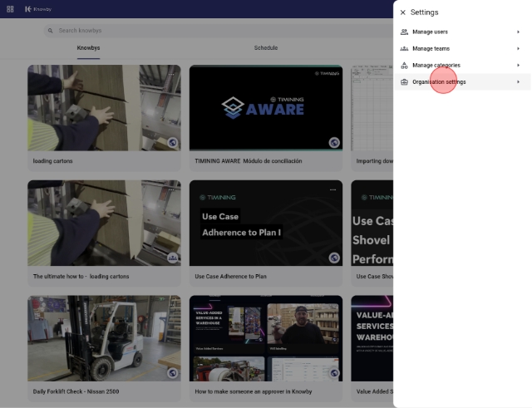Click the 'loading cartons' title

[52, 161]
